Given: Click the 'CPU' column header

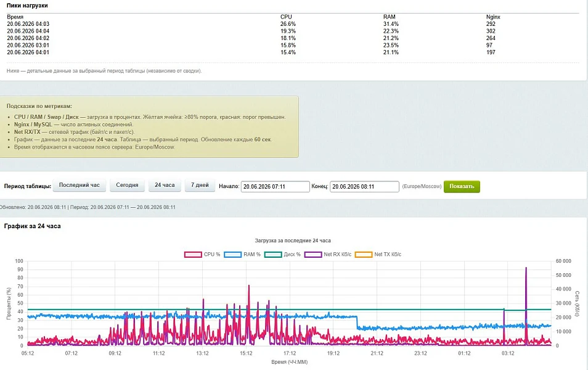Looking at the screenshot, I should pyautogui.click(x=286, y=17).
